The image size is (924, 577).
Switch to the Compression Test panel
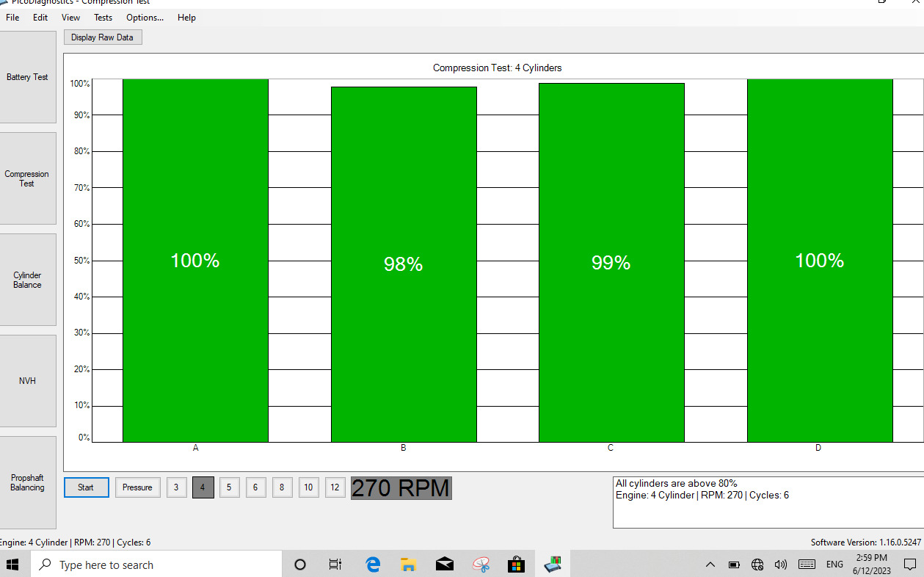tap(27, 178)
